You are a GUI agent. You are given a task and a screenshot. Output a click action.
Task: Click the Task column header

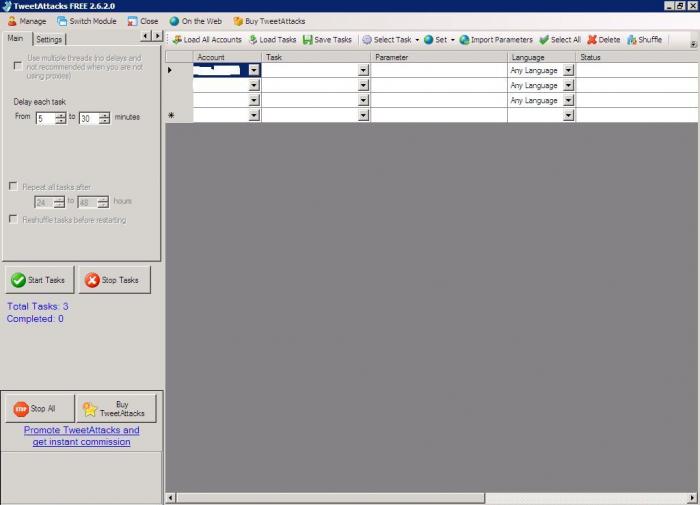tap(316, 57)
